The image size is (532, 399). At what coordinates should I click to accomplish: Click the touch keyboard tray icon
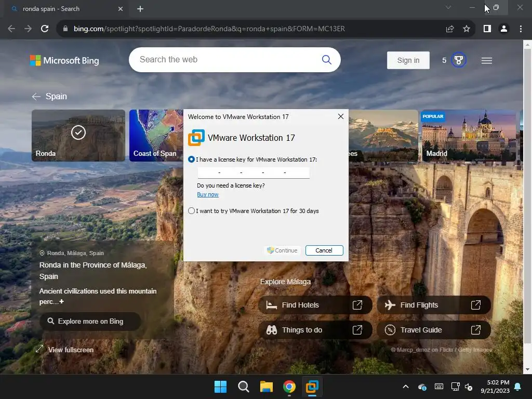(438, 387)
